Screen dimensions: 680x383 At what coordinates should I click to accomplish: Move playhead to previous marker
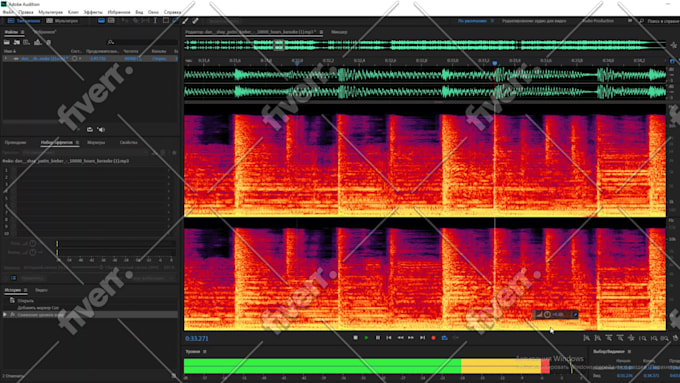click(389, 337)
